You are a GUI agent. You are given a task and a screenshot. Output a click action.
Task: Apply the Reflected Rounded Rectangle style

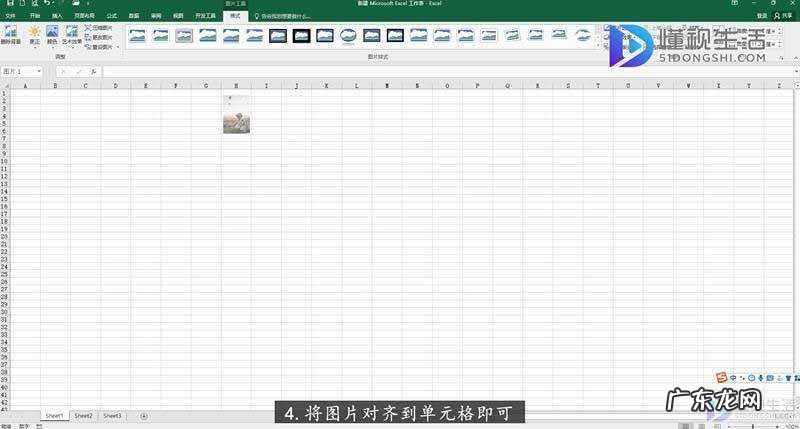(231, 35)
